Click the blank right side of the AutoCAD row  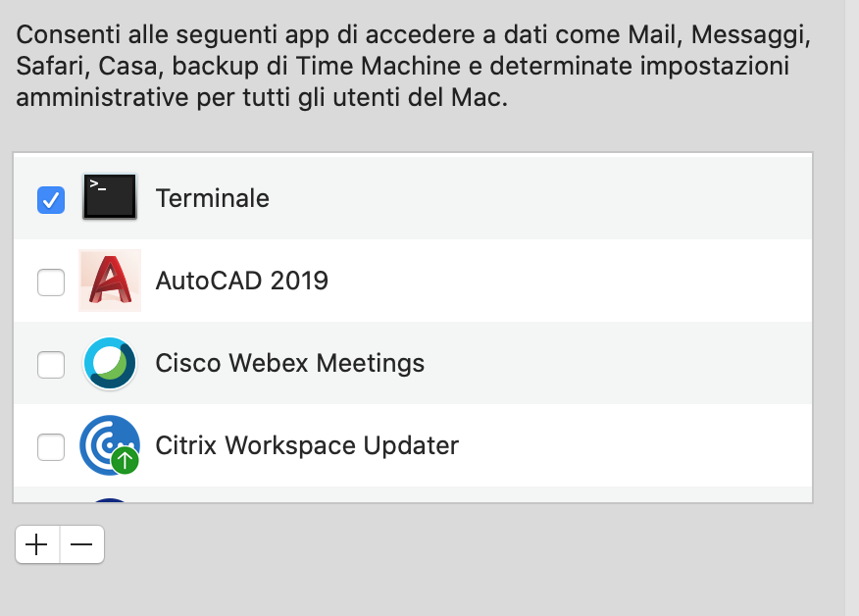tap(570, 281)
